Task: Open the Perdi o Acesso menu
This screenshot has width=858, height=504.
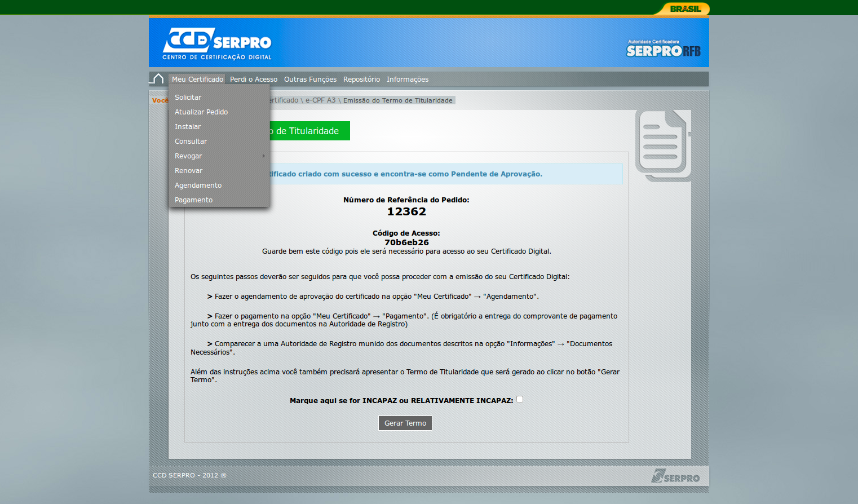Action: click(253, 79)
